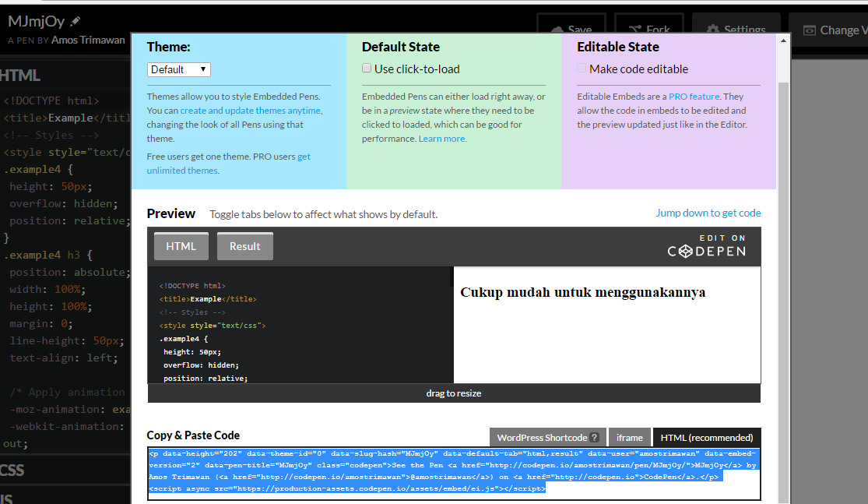Screen dimensions: 868x504
Task: Check the Make code editable option
Action: click(x=581, y=69)
